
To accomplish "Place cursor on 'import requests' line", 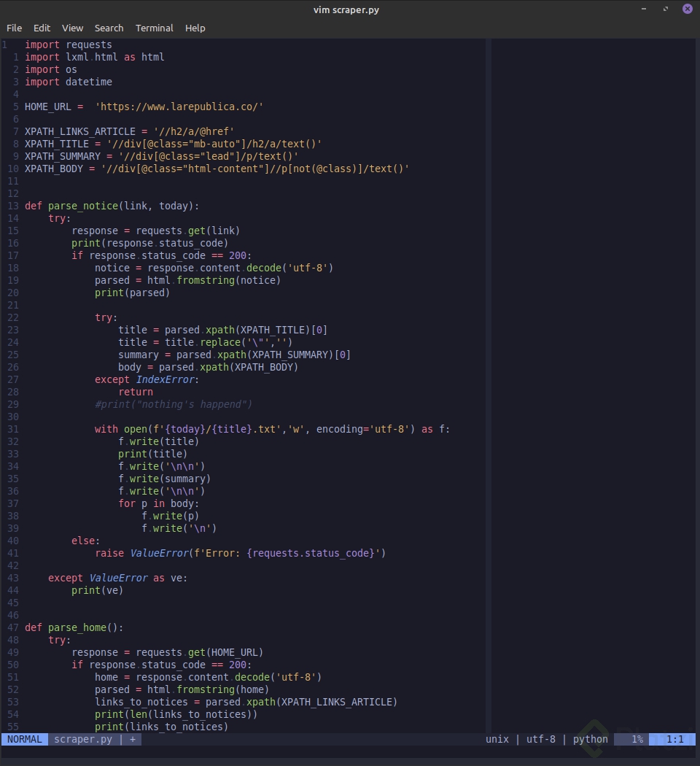I will 69,45.
